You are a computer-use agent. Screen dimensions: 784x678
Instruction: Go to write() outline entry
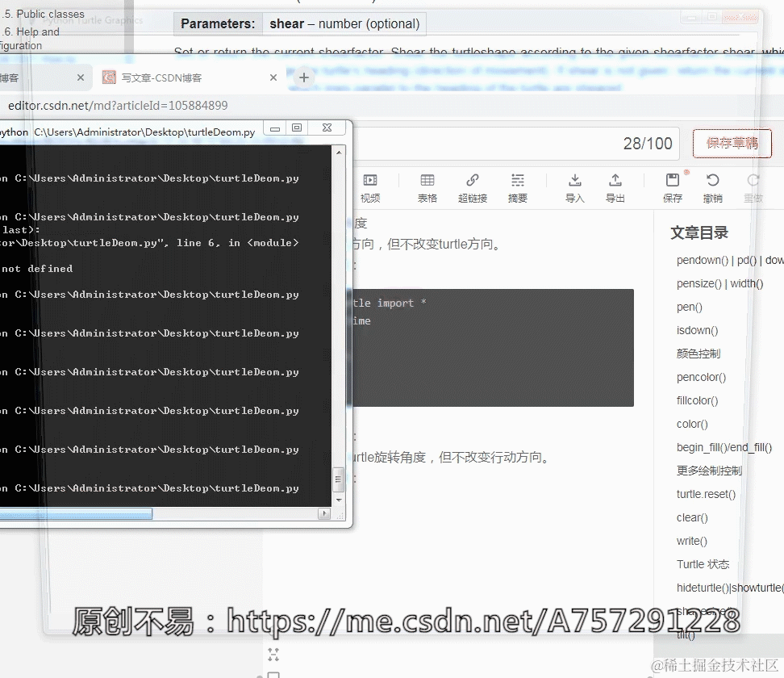(691, 541)
